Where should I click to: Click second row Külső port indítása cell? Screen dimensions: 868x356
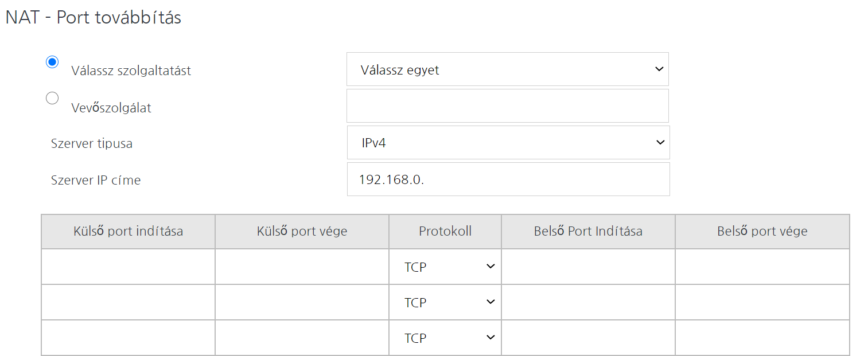tap(129, 302)
